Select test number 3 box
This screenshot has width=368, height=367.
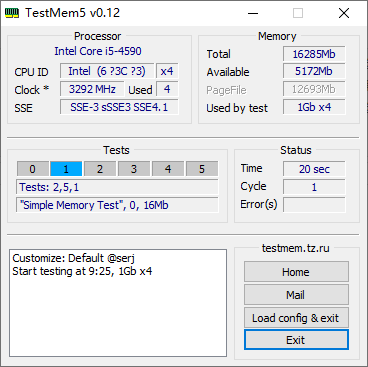[x=134, y=169]
